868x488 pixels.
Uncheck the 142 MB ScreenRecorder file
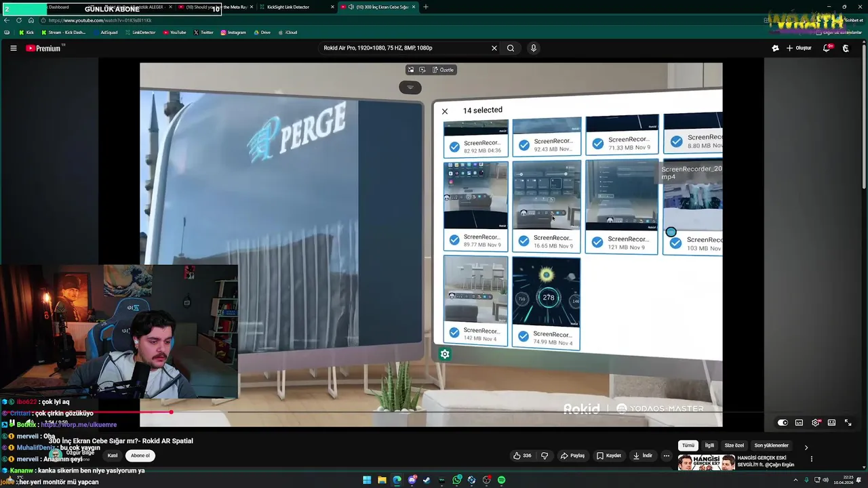454,333
